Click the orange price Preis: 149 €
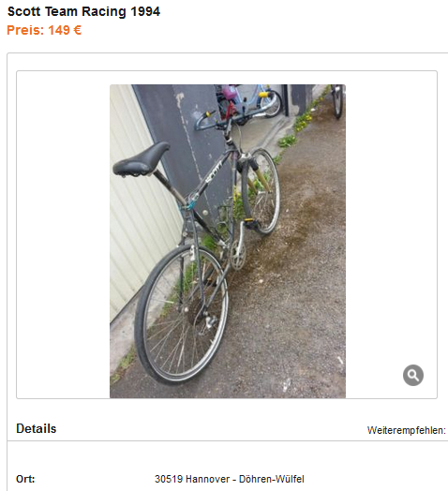 tap(44, 30)
